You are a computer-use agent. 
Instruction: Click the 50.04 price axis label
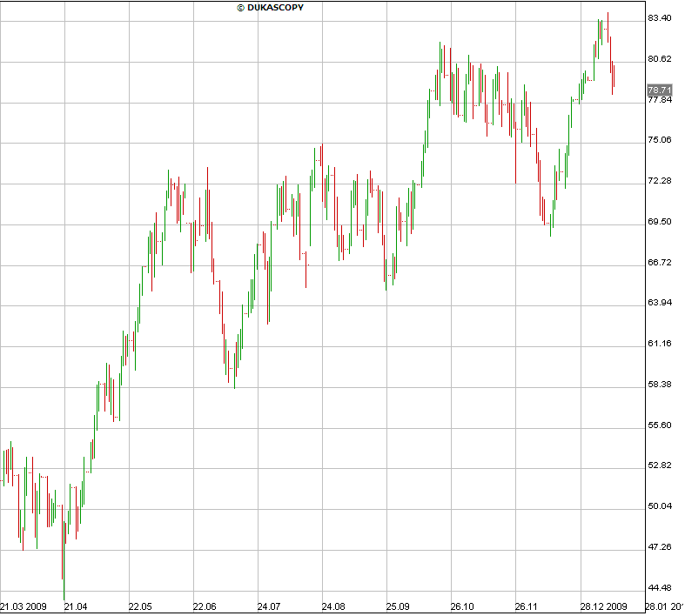(x=660, y=506)
